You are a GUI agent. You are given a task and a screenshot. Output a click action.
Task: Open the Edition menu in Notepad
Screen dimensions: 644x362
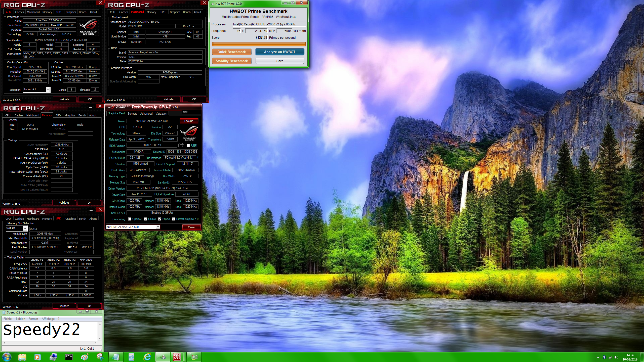(20, 319)
